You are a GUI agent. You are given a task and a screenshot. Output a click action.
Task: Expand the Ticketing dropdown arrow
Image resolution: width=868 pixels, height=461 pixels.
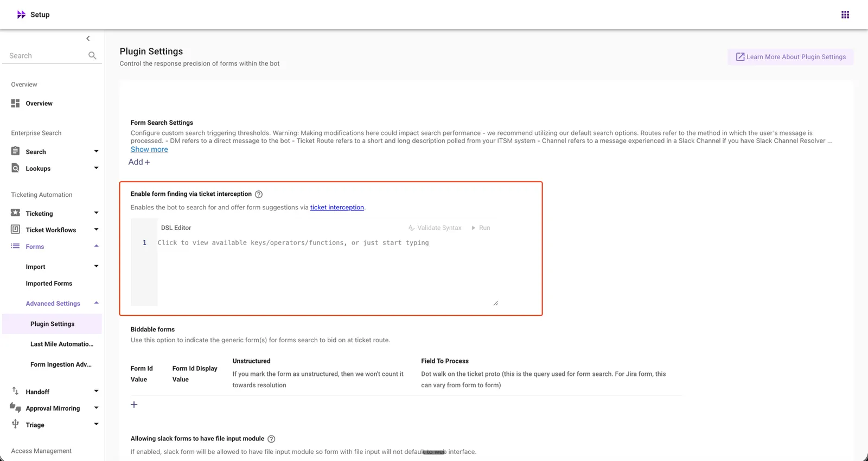(96, 213)
